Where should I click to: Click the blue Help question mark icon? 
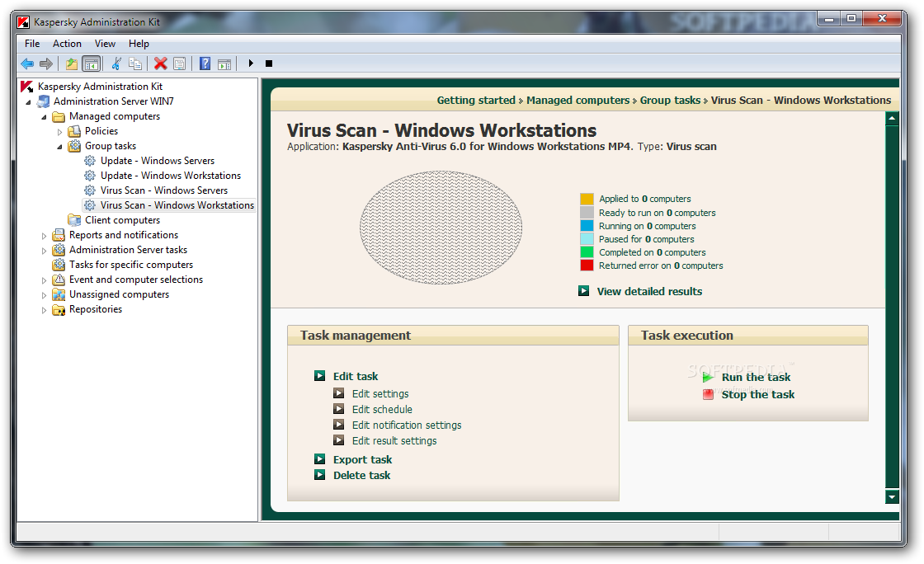(x=205, y=63)
